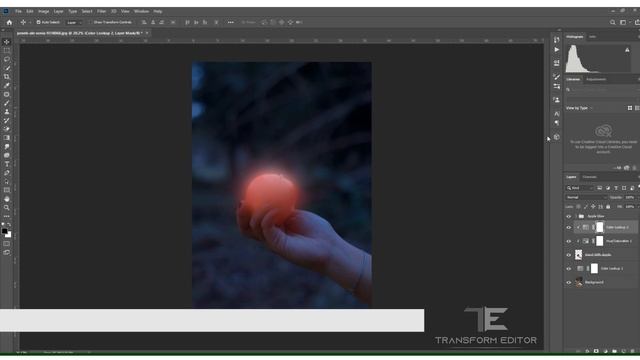Open the Fill value dropdown
This screenshot has height=360, width=640.
click(638, 207)
